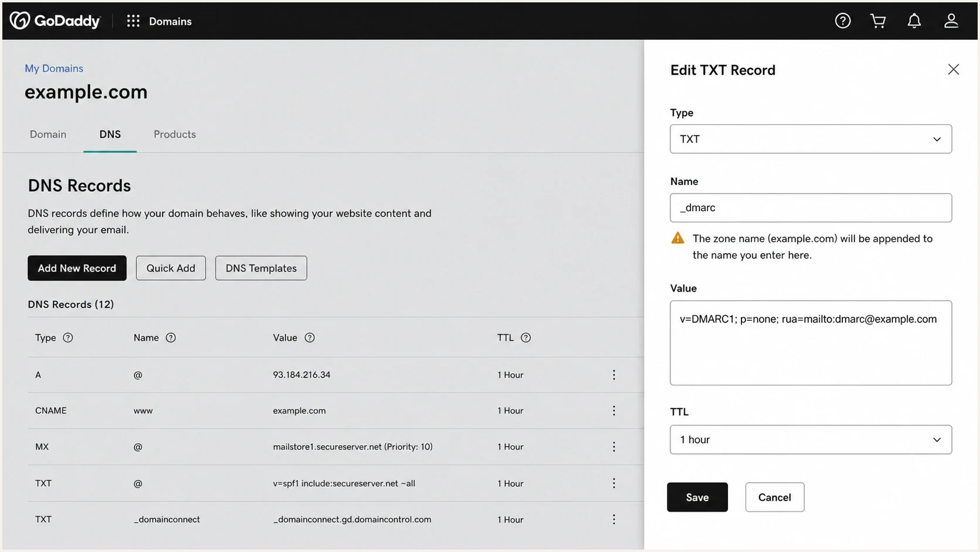Screen dimensions: 980x552
Task: Open options menu for the CNAME www row
Action: [614, 411]
